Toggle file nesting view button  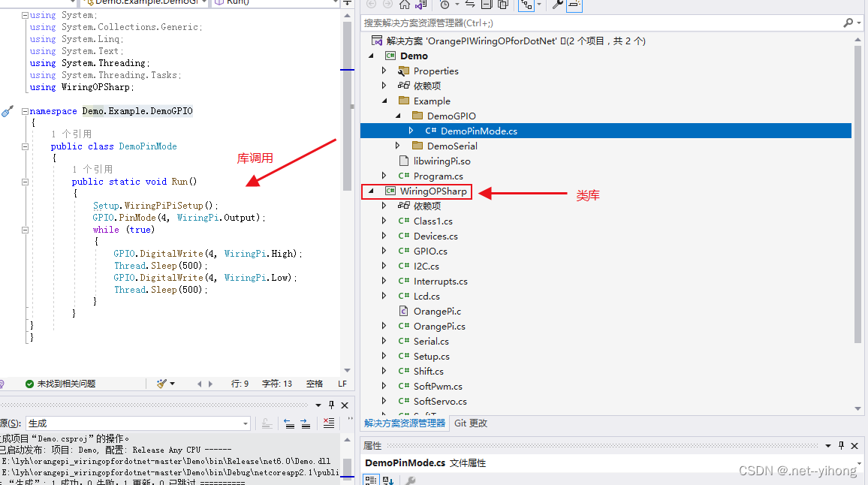[526, 5]
